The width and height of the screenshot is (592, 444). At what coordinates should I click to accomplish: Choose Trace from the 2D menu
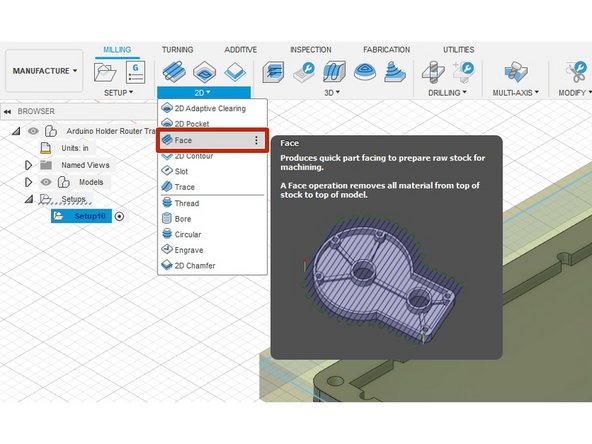click(x=212, y=187)
